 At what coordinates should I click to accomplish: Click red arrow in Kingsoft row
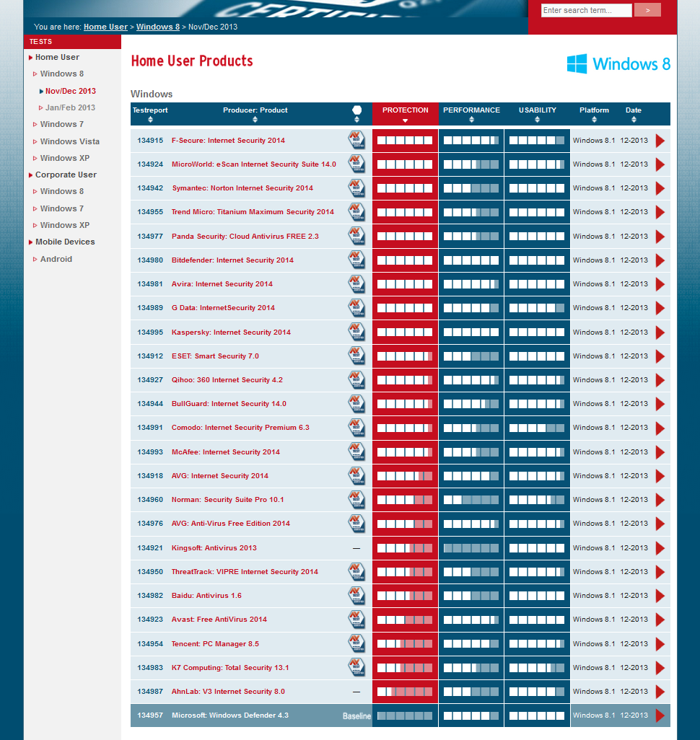click(x=660, y=548)
